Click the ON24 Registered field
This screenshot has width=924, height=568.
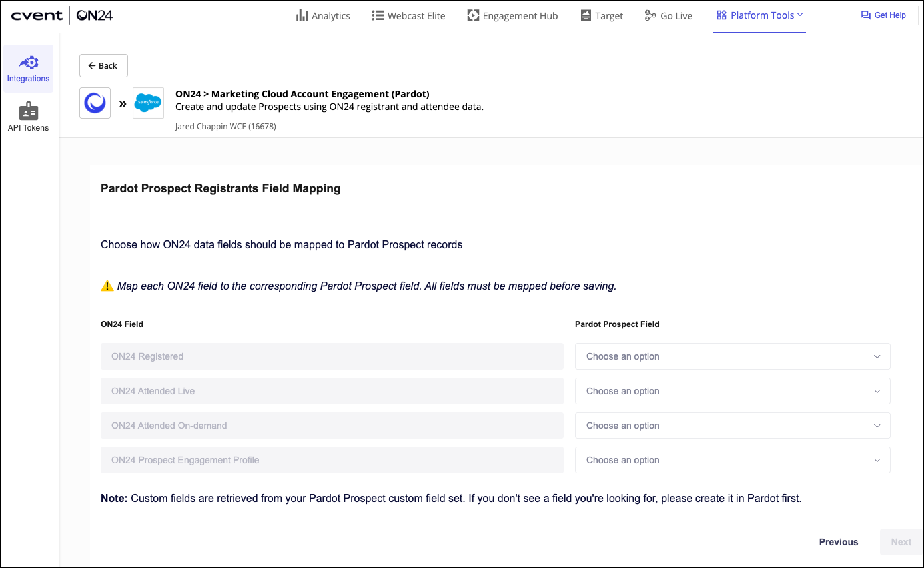[x=332, y=356]
